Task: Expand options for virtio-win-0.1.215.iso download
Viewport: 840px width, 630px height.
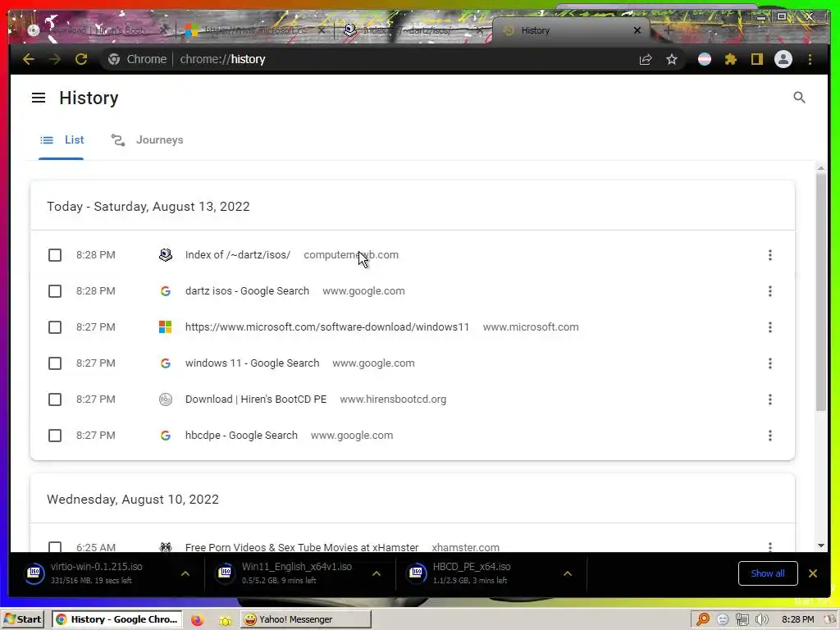Action: (x=185, y=573)
